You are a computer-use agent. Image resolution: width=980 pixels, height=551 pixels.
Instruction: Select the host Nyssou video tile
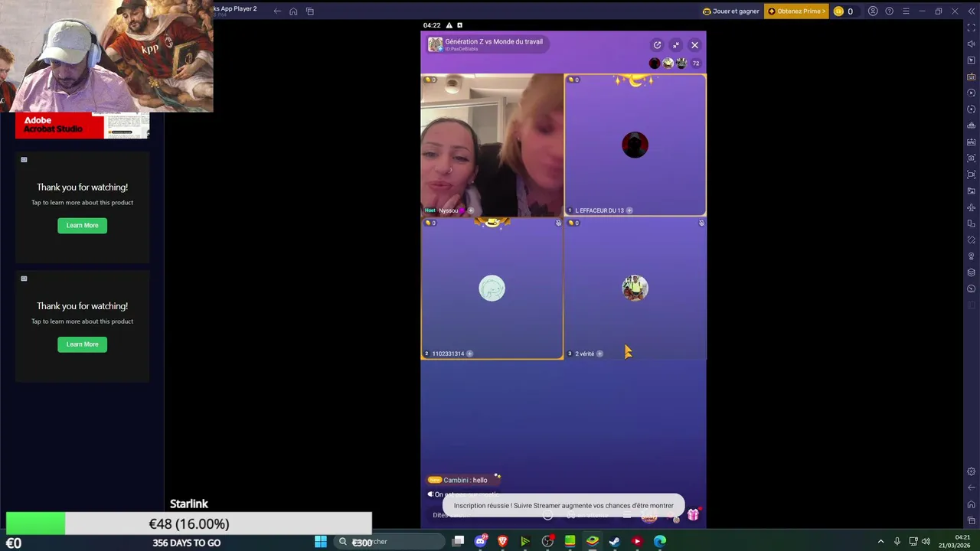pos(492,145)
